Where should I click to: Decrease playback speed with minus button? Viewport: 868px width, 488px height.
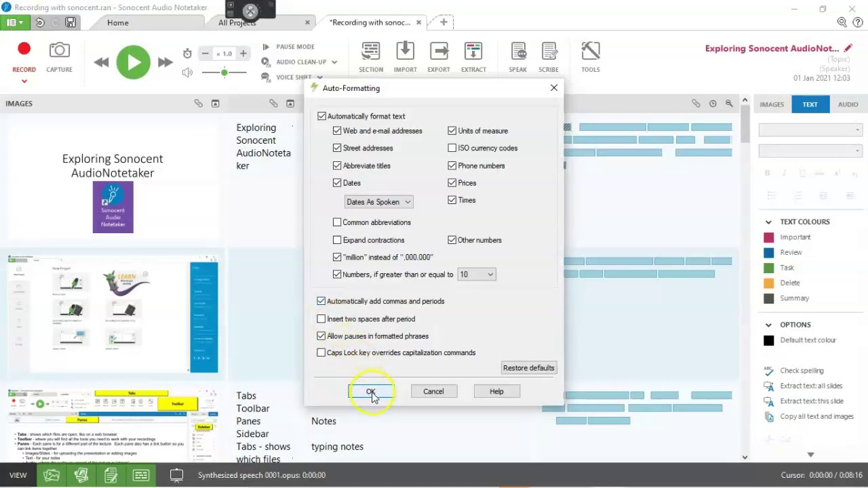(x=205, y=54)
